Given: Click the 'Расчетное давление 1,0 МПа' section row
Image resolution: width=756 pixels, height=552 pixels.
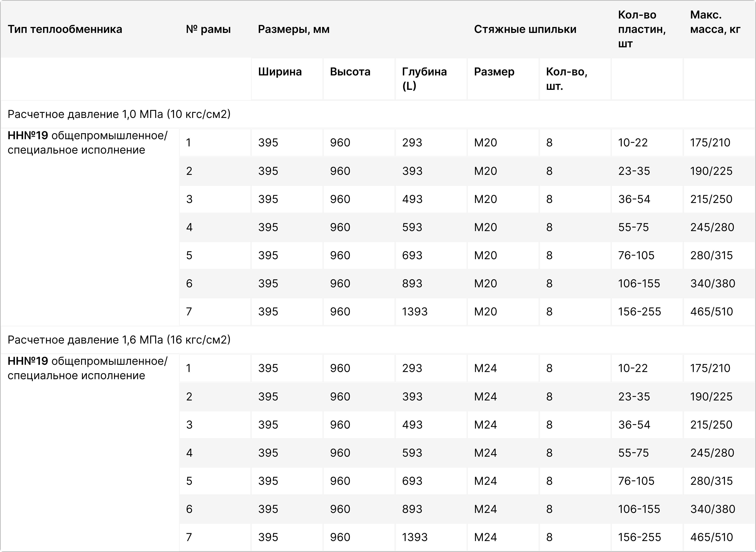Looking at the screenshot, I should point(119,114).
